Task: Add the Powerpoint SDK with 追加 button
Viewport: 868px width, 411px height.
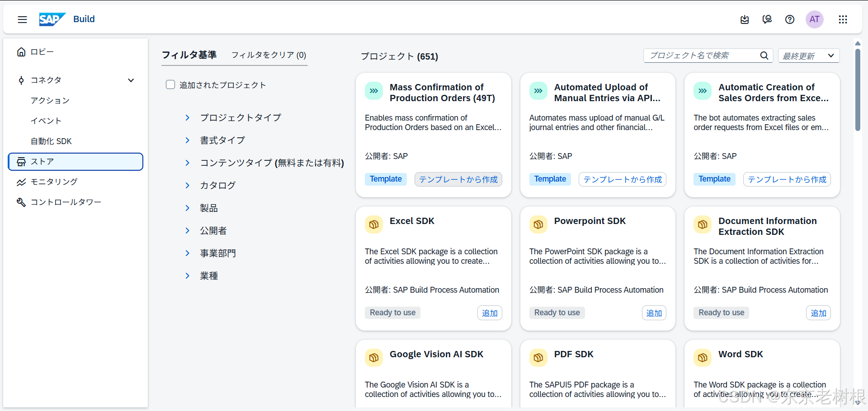Action: 654,313
